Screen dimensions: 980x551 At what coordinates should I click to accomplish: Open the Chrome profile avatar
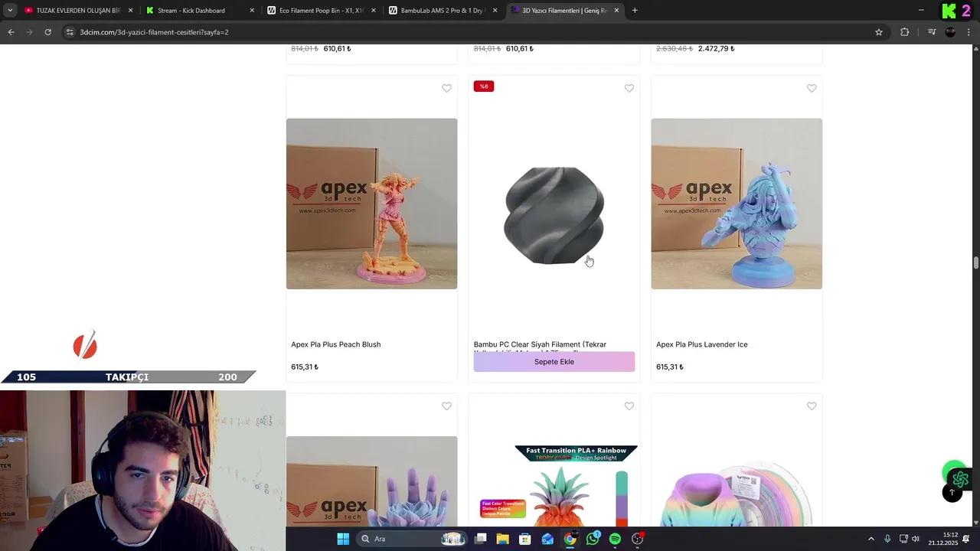pyautogui.click(x=950, y=32)
